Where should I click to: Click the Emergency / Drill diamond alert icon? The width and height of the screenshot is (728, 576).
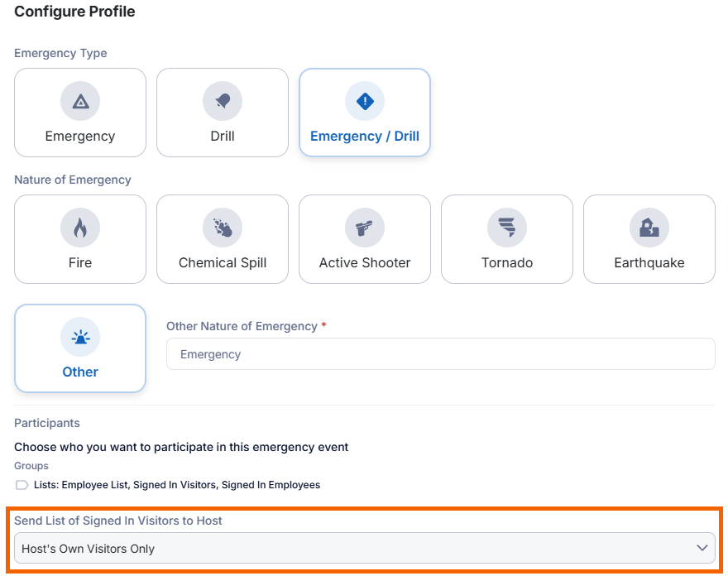click(x=365, y=101)
